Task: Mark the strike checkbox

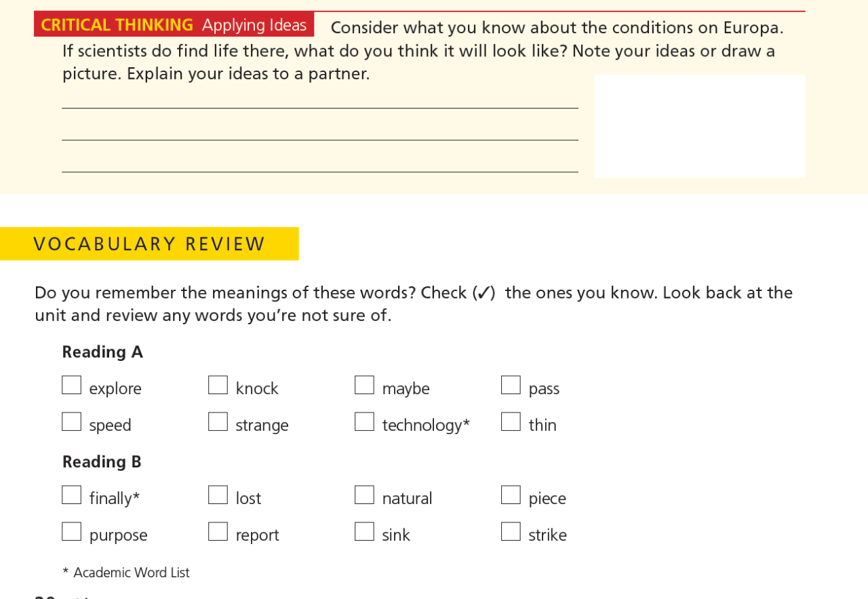Action: click(x=511, y=532)
